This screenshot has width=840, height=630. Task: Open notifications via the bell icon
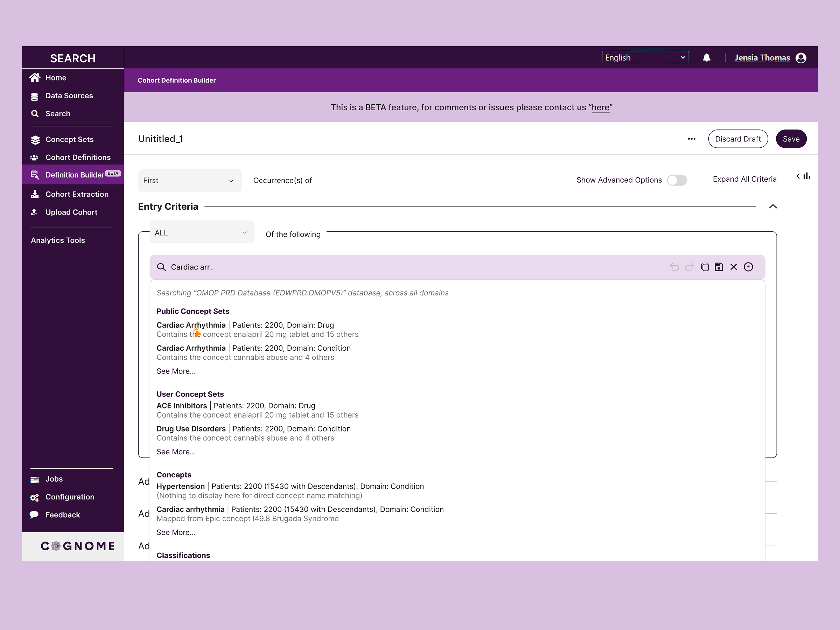(x=707, y=57)
